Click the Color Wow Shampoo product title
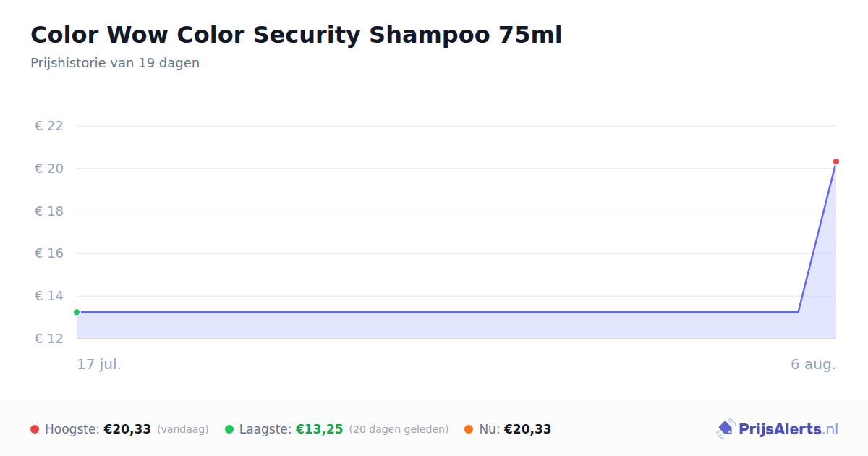The image size is (868, 456). (x=296, y=35)
